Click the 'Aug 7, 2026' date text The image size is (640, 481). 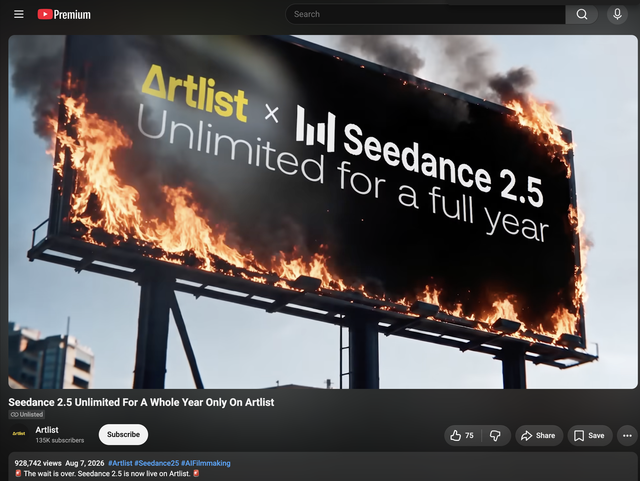[84, 463]
